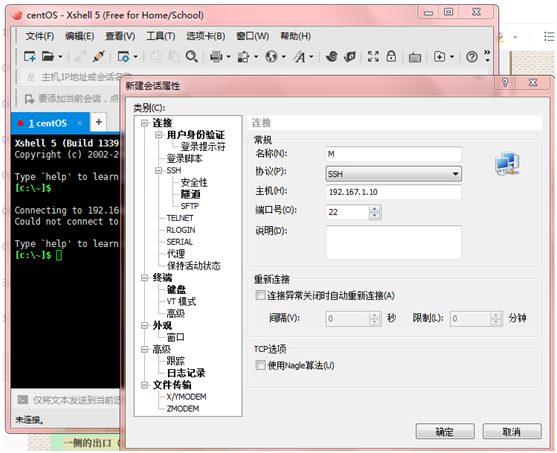Select 键盘 in the category tree
This screenshot has width=557, height=453.
point(177,290)
